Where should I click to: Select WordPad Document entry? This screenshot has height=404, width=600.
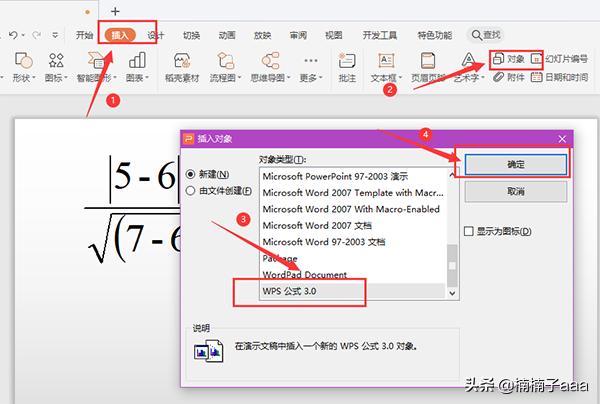pyautogui.click(x=352, y=275)
